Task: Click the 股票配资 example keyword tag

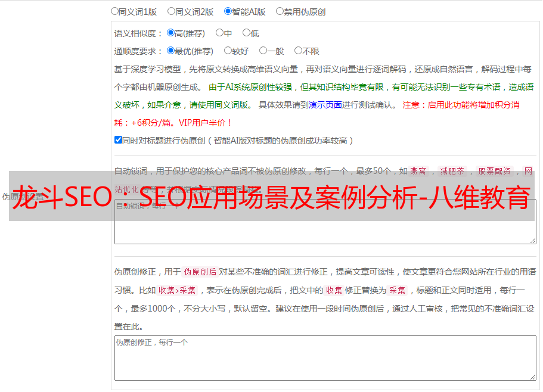Action: pos(495,171)
